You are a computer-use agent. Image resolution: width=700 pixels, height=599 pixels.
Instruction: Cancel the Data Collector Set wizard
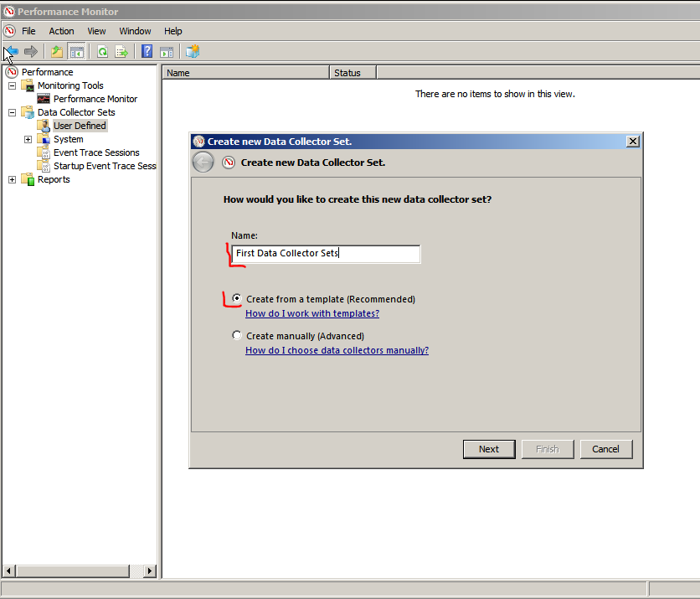tap(606, 449)
